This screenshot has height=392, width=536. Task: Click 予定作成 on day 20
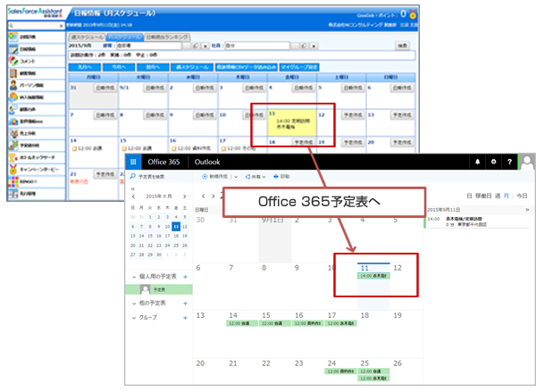(402, 143)
